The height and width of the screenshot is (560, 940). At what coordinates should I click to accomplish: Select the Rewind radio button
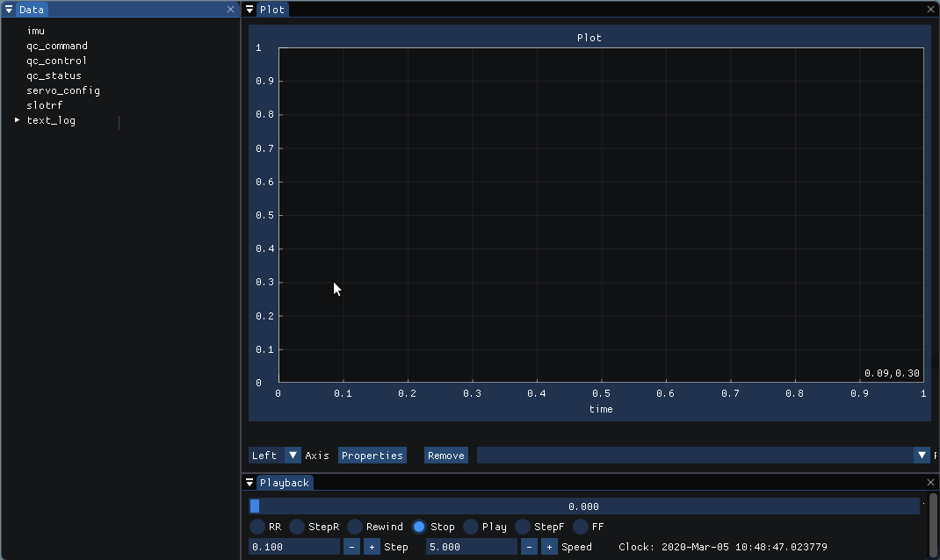[x=355, y=527]
